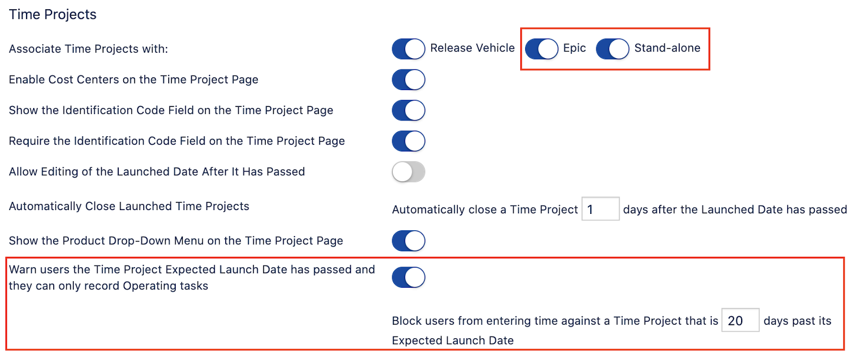Click the auto-close days field showing 1
Viewport: 868px width, 354px height.
[x=601, y=209]
